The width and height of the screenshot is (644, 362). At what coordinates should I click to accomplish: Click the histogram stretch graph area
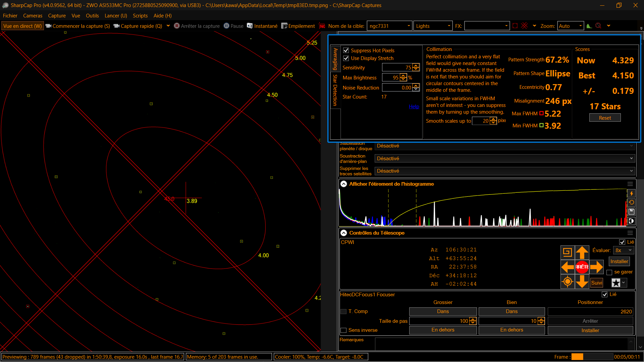[x=483, y=207]
